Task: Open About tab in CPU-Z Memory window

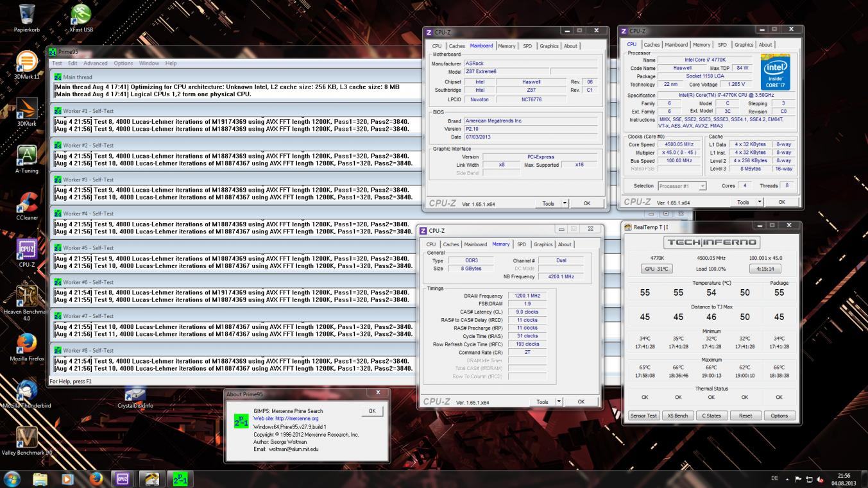Action: [565, 244]
